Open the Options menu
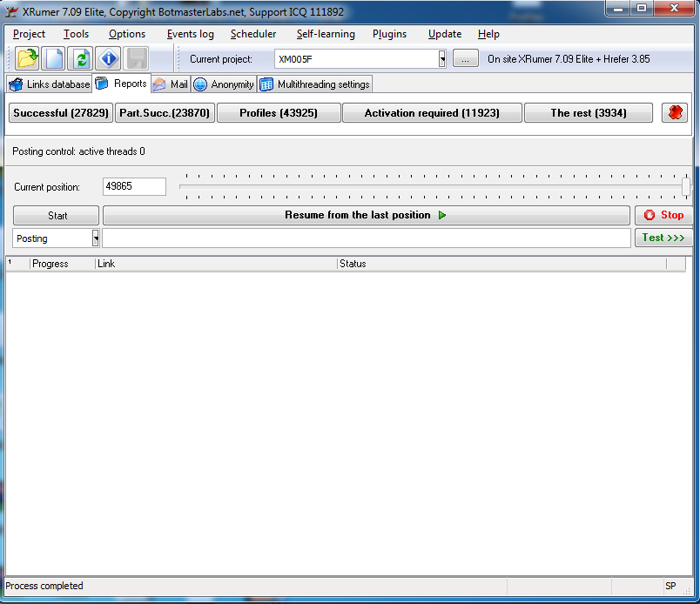 [127, 34]
